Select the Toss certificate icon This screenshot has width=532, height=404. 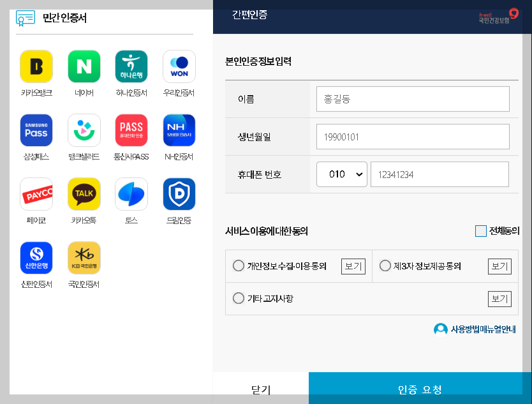coord(131,194)
